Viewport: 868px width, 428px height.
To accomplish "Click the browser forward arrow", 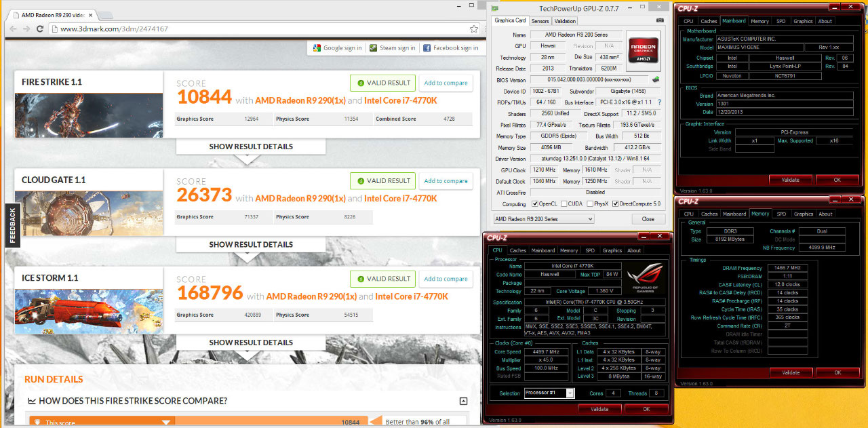I will (26, 29).
